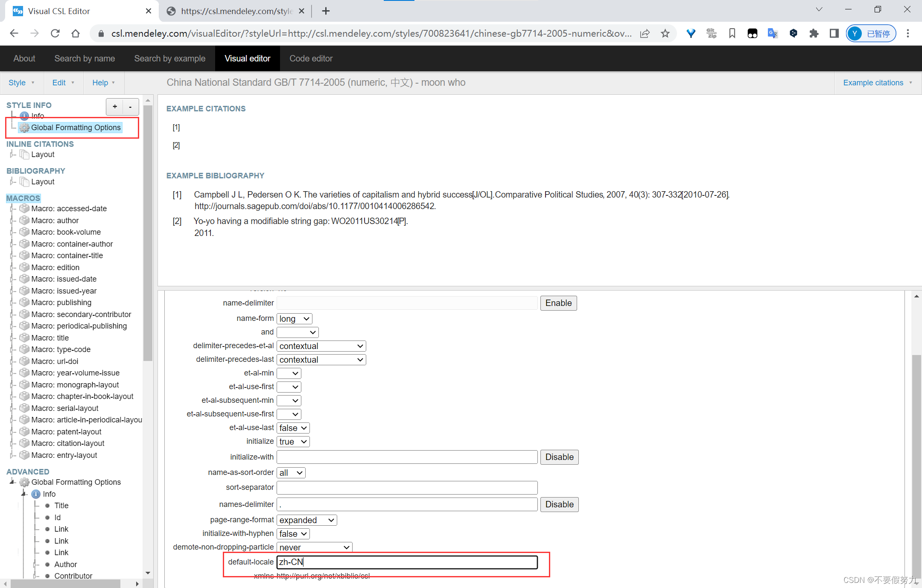The height and width of the screenshot is (588, 922).
Task: Expand the Bibliography Layout tree node
Action: pos(12,182)
